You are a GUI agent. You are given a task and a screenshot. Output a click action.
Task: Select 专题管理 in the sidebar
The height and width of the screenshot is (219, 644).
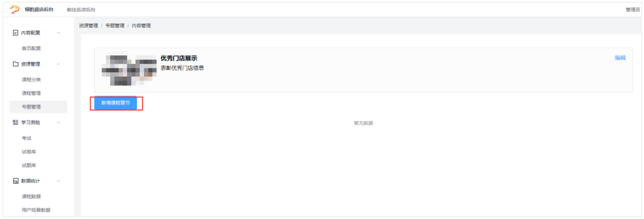pos(31,107)
